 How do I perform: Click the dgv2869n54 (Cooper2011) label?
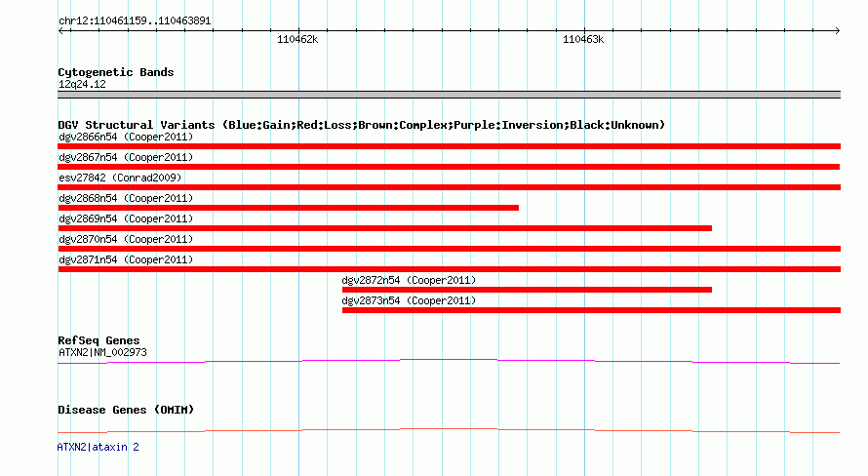(126, 218)
